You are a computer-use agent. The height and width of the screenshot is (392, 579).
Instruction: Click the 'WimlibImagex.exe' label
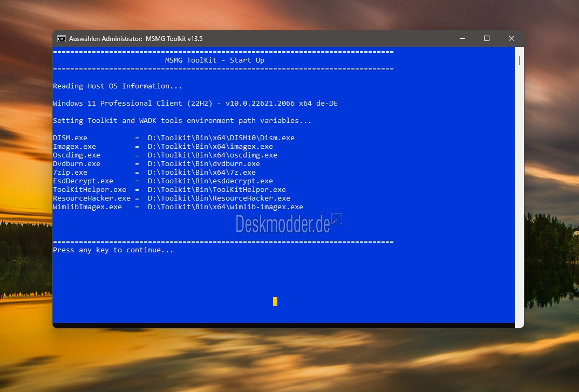point(87,207)
